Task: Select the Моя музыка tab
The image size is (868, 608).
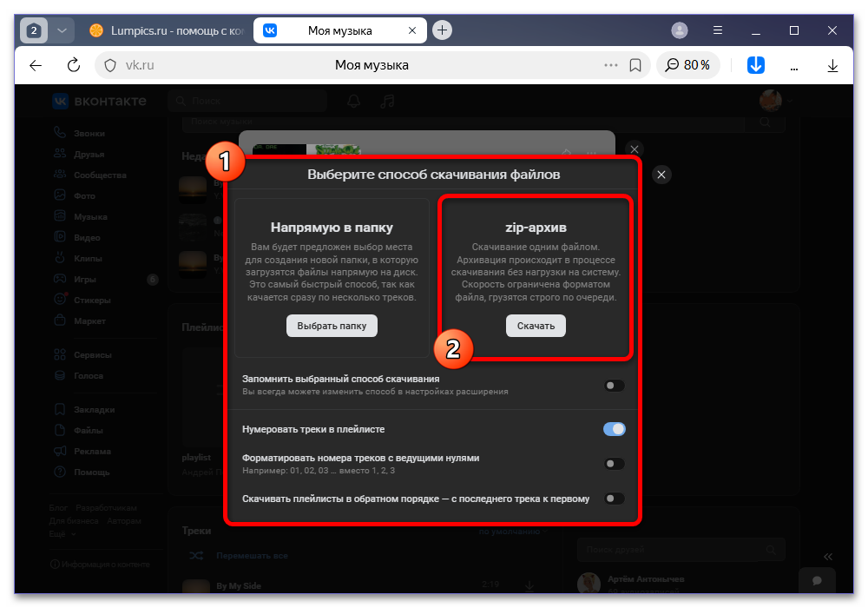Action: pos(339,30)
